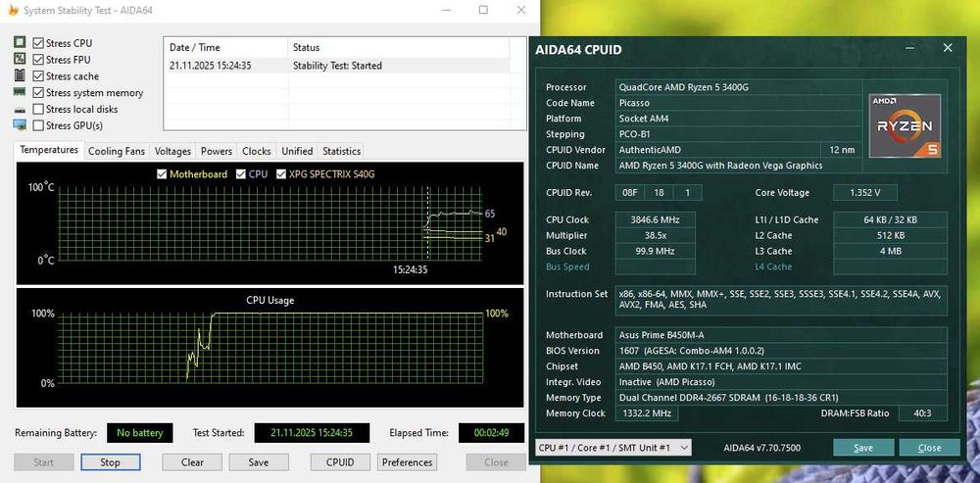This screenshot has width=980, height=483.
Task: Select the Stability Test: Started log row
Action: (337, 66)
